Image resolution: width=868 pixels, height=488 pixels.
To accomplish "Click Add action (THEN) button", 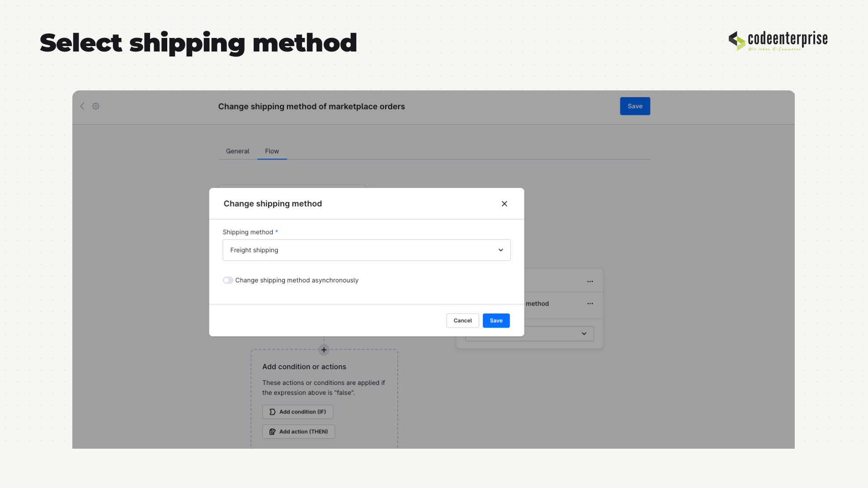I will (299, 432).
